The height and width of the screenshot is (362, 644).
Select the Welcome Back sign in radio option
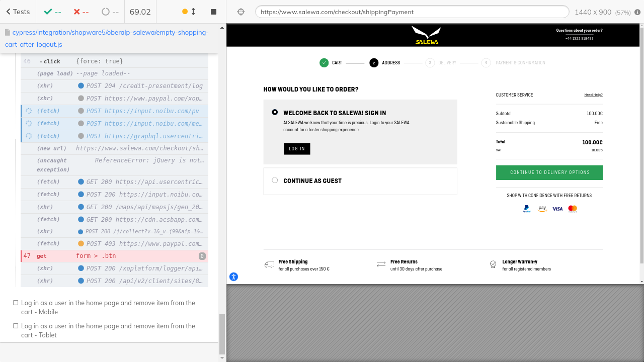(275, 112)
